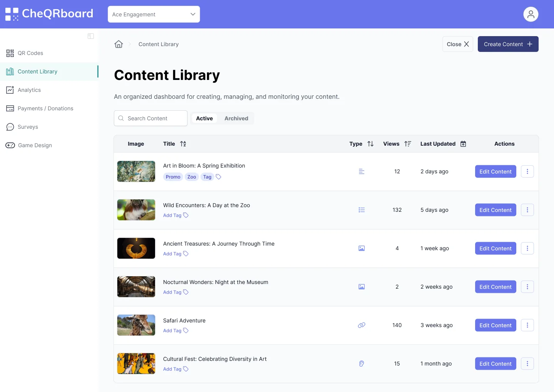The width and height of the screenshot is (554, 392).
Task: Open Game Design in sidebar
Action: click(x=49, y=145)
